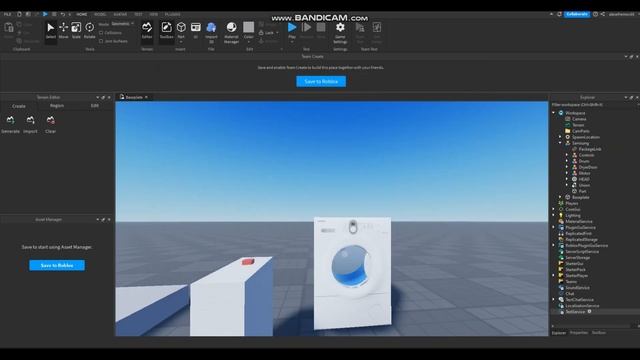
Task: Select the Terrain item in Explorer
Action: coord(578,125)
